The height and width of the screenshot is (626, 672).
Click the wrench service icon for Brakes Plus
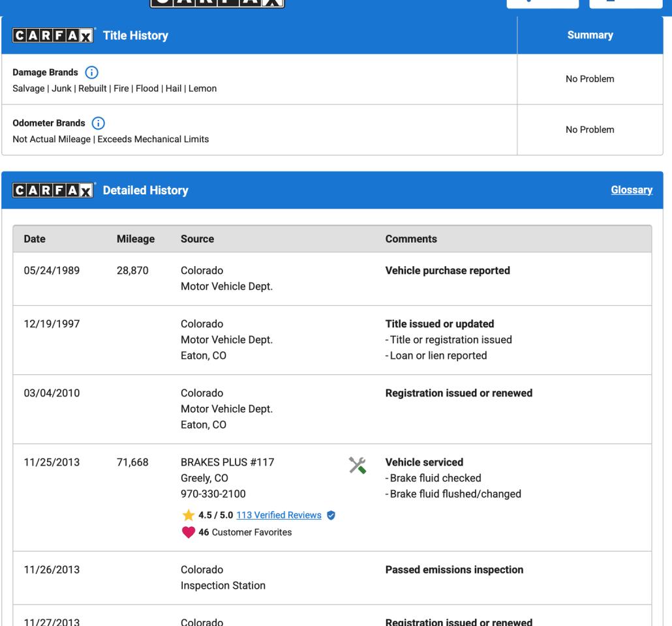pos(357,464)
